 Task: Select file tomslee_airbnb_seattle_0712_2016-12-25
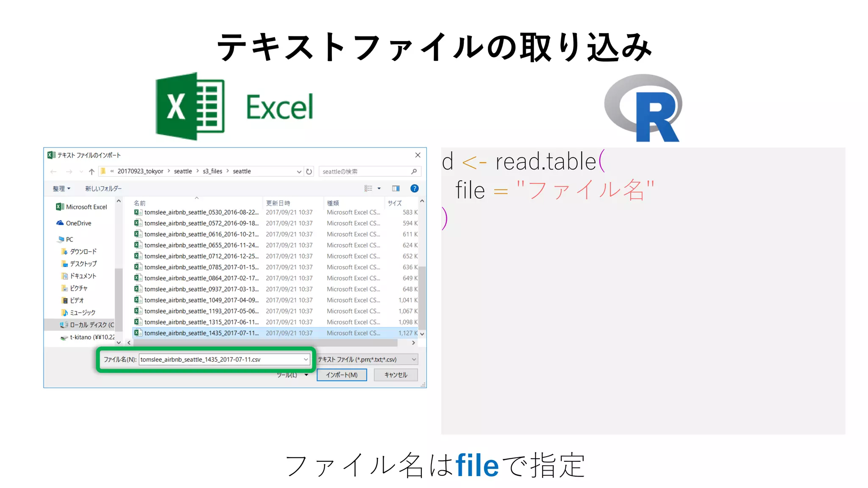click(275, 256)
